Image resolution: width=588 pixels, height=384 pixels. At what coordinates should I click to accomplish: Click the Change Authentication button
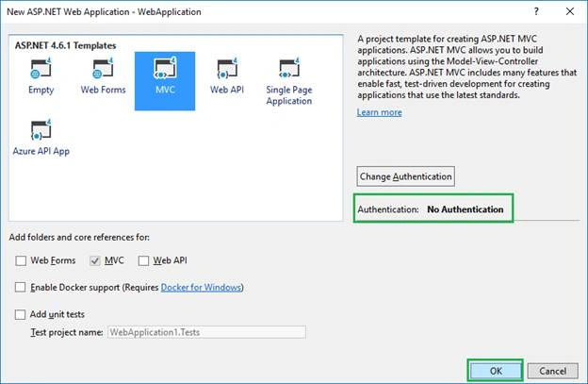tap(406, 176)
